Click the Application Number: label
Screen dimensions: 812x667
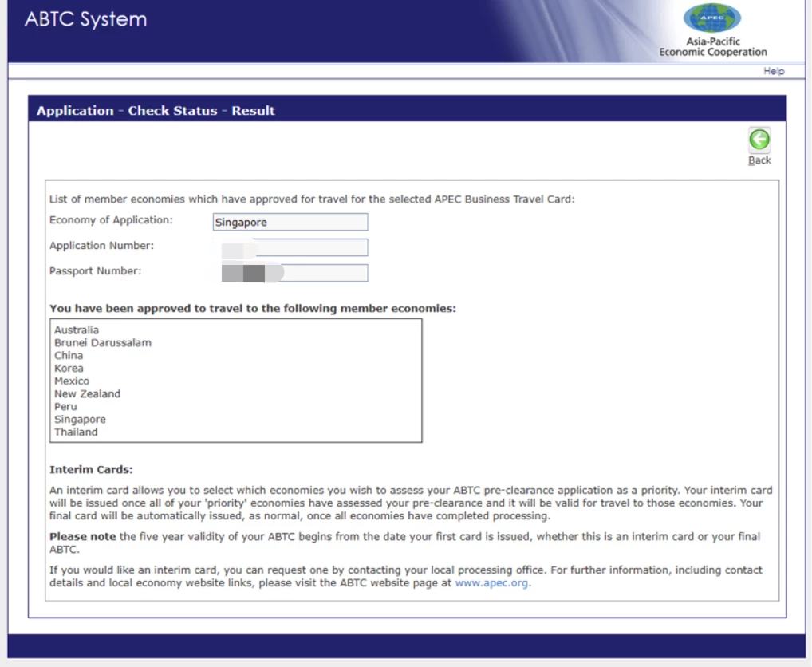102,246
